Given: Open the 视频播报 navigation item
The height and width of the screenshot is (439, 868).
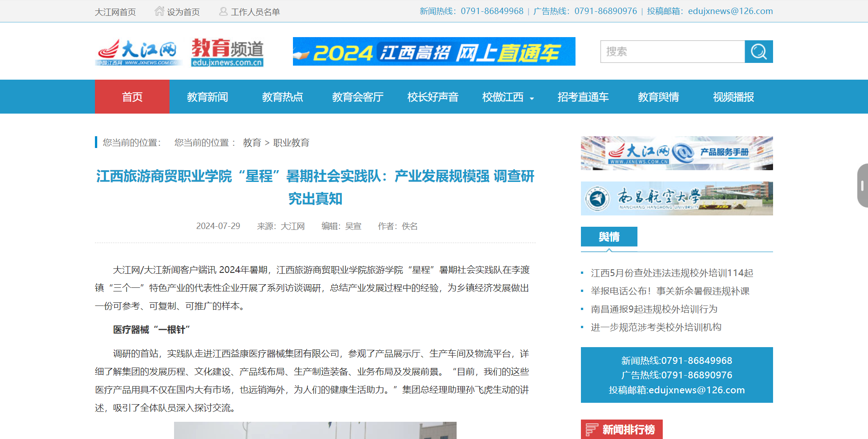Looking at the screenshot, I should 733,97.
